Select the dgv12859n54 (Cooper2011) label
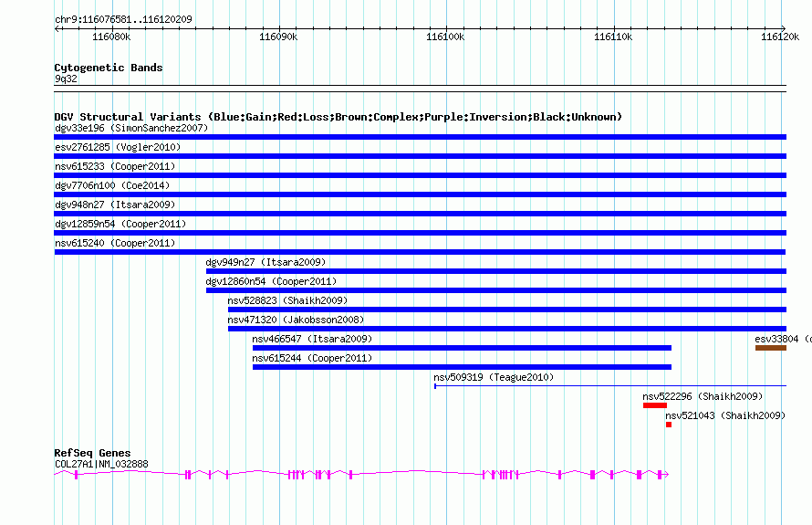812x525 pixels. click(120, 224)
